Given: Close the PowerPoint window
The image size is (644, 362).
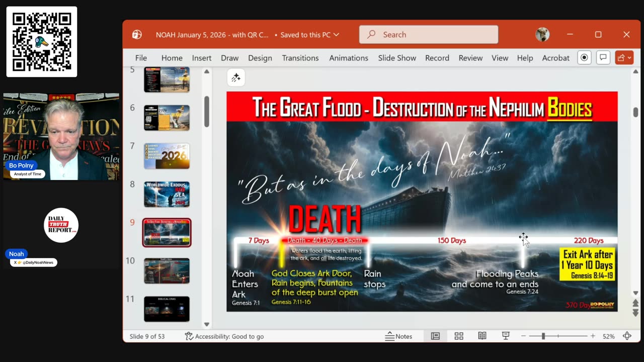Looking at the screenshot, I should click(x=626, y=35).
